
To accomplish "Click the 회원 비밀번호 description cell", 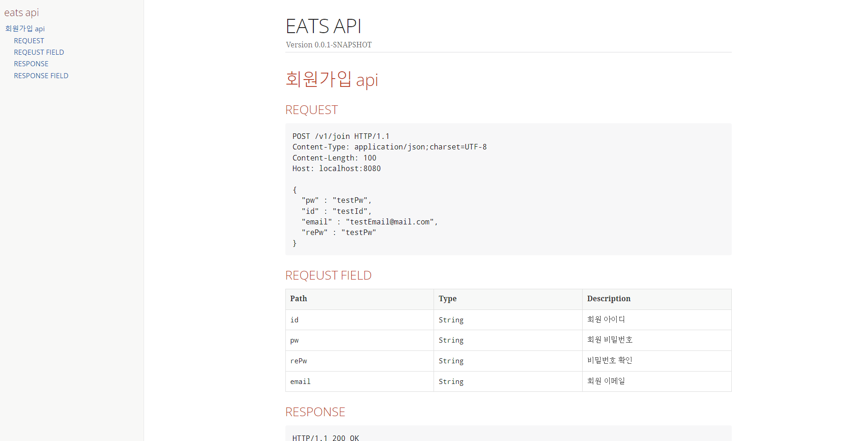I will click(657, 341).
